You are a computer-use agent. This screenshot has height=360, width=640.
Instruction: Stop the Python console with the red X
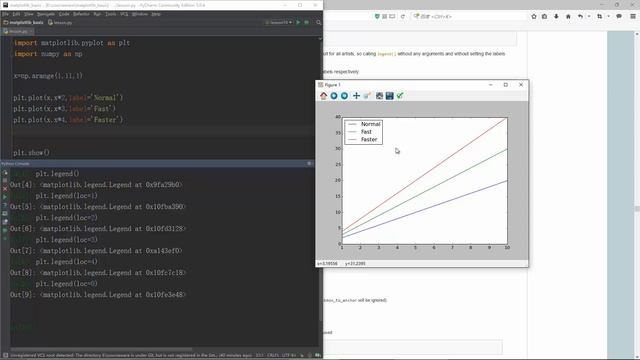click(x=5, y=189)
